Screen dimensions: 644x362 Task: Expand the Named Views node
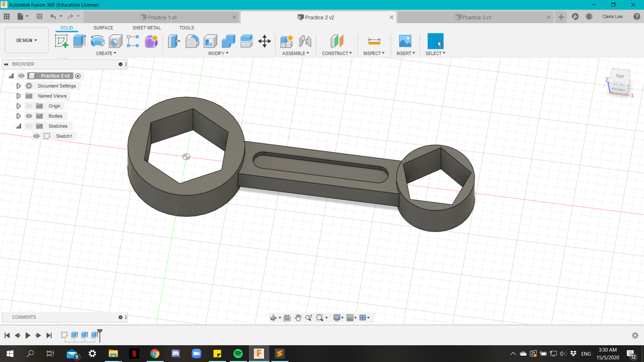coord(18,96)
